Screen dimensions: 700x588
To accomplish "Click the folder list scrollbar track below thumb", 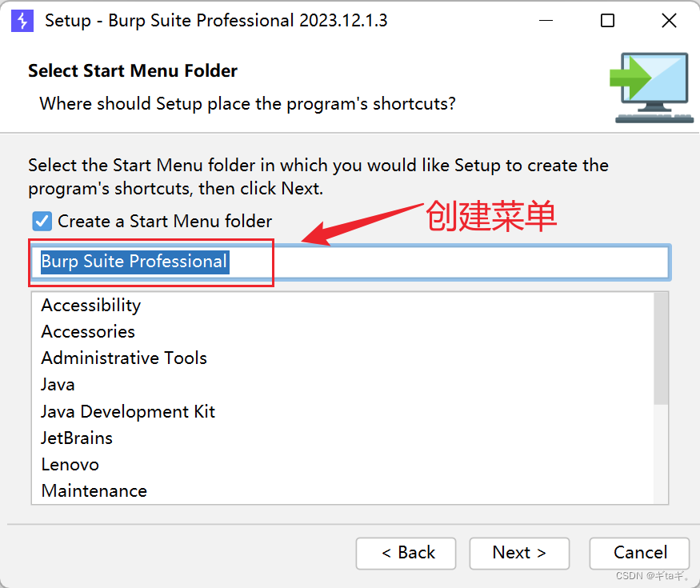I will tap(661, 454).
